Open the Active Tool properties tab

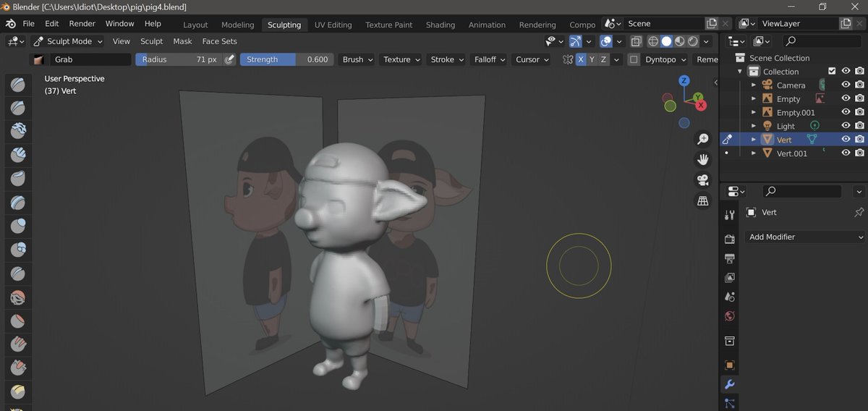point(729,214)
